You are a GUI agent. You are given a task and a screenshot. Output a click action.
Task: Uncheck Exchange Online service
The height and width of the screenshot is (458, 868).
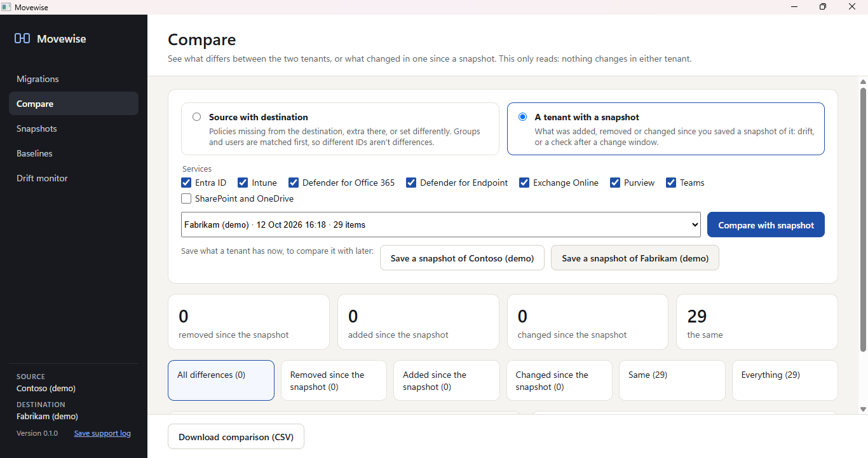pos(524,183)
